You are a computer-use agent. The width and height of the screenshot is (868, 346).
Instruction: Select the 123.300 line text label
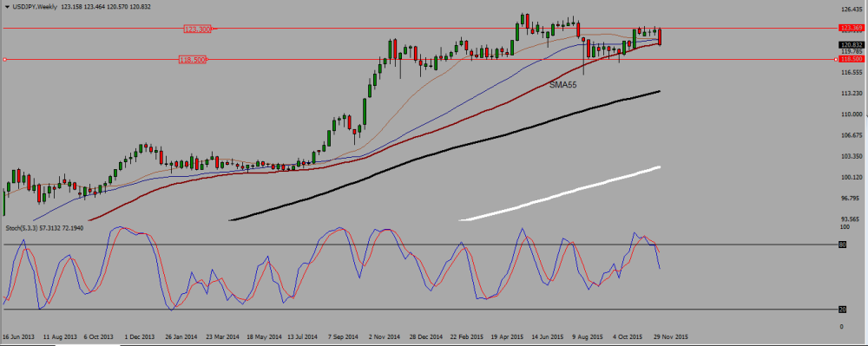point(198,29)
